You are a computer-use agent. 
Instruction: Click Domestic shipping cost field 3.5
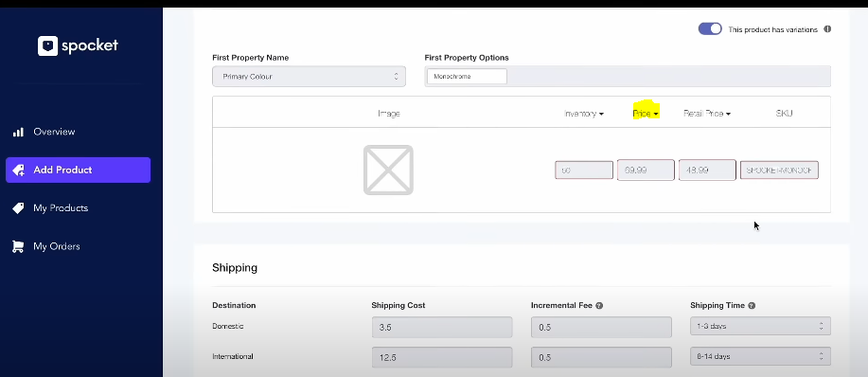[x=442, y=327]
